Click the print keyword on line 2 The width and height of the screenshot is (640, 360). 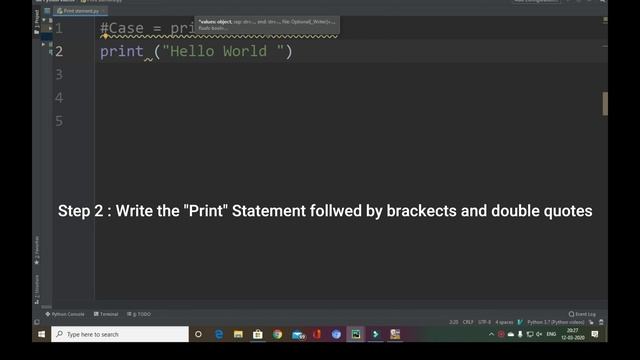[x=122, y=51]
